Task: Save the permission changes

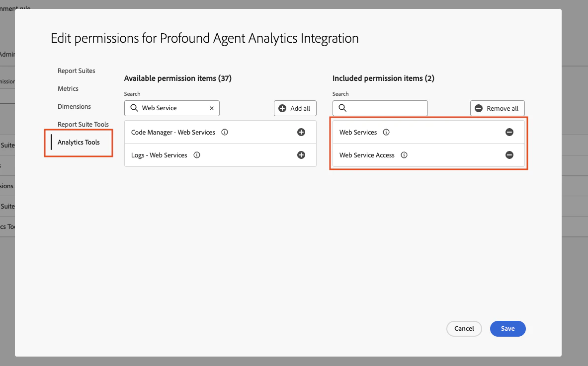Action: tap(508, 329)
